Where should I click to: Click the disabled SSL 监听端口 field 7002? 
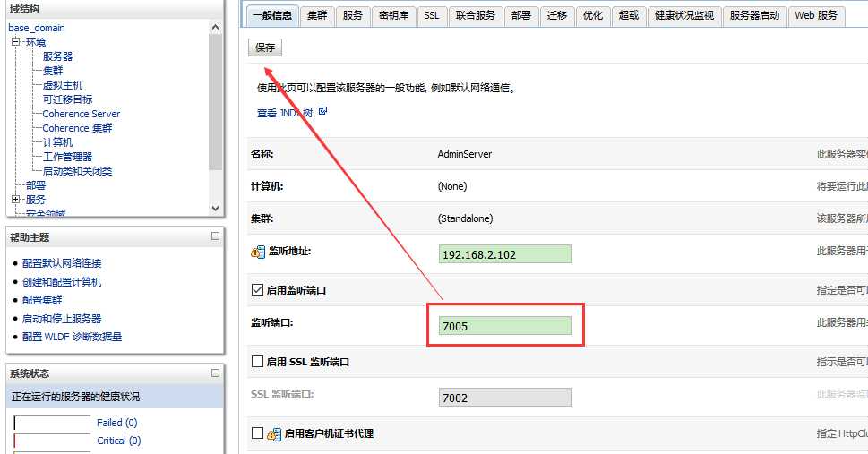point(505,398)
